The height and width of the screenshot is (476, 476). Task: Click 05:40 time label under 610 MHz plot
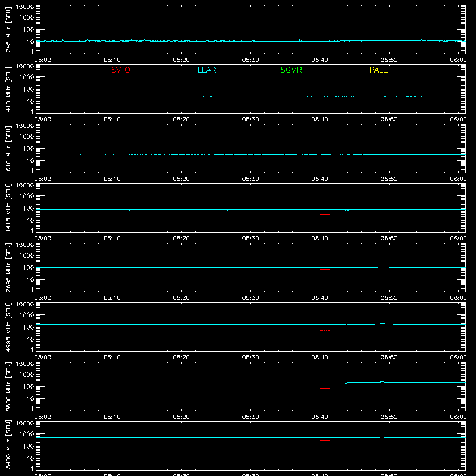(x=320, y=179)
